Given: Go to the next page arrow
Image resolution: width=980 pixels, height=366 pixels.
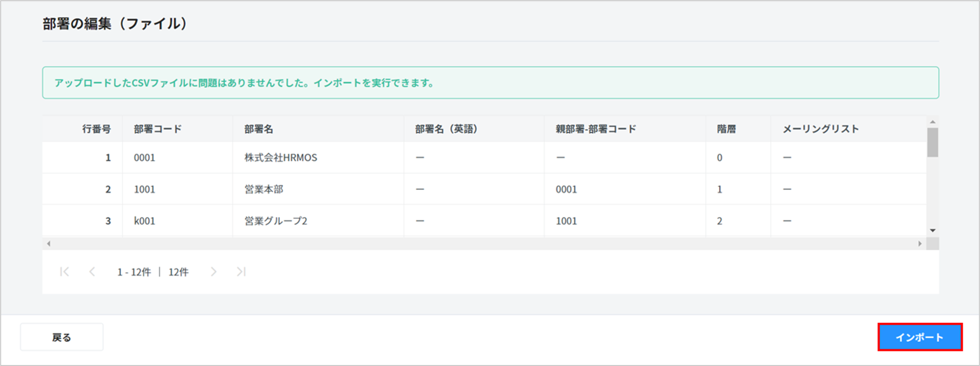Looking at the screenshot, I should coord(213,272).
